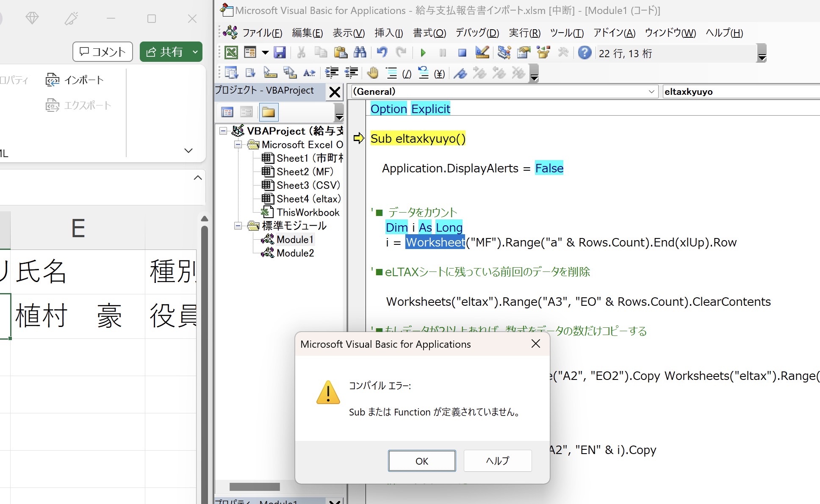The width and height of the screenshot is (820, 504).
Task: Toggle Folders view in Project pane
Action: coord(269,112)
